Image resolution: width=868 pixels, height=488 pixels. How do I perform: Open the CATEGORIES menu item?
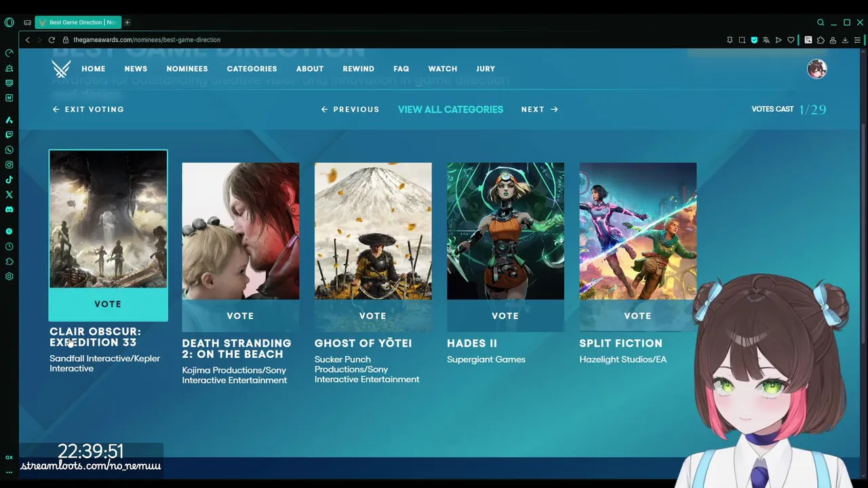[252, 69]
